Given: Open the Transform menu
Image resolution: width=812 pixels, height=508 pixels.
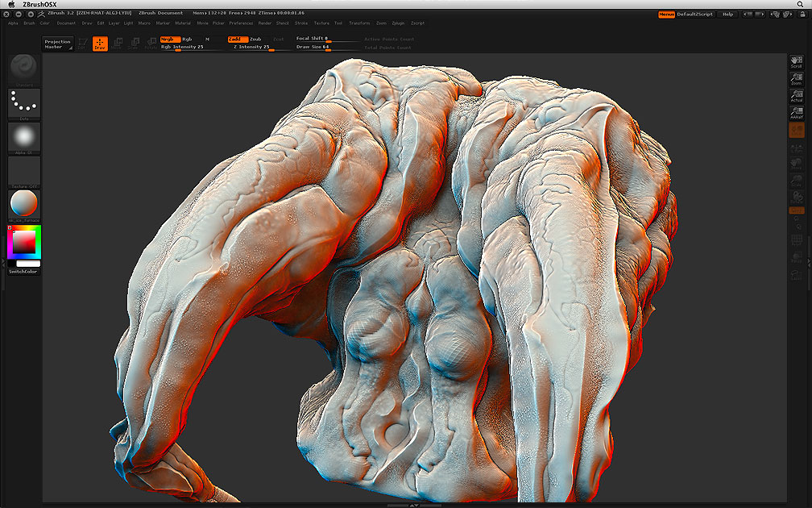Looking at the screenshot, I should pos(359,23).
